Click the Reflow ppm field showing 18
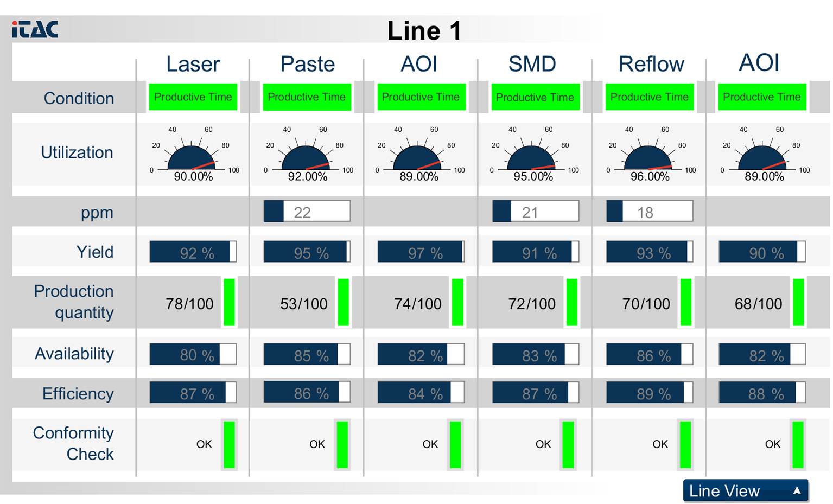Viewport: 833px width, 504px height. point(649,212)
